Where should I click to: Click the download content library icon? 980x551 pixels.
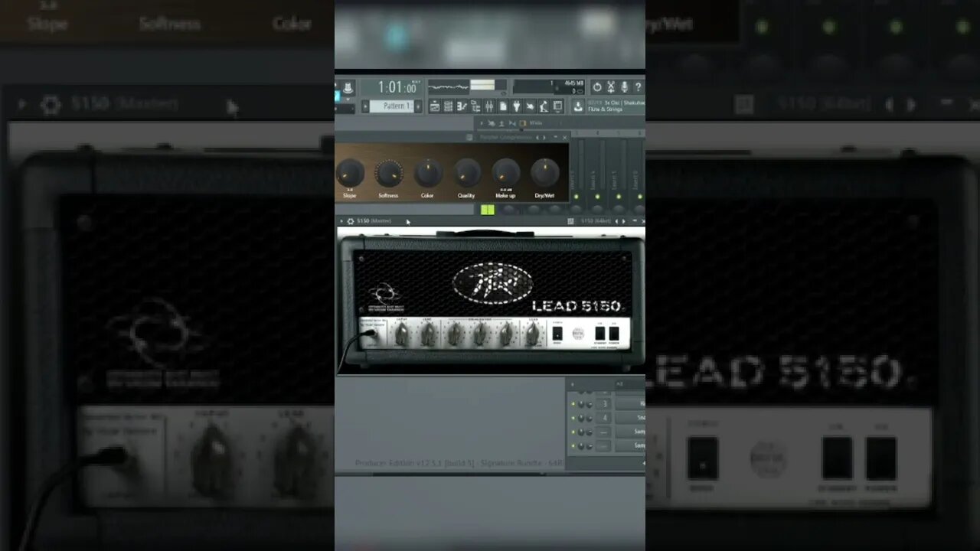point(578,106)
